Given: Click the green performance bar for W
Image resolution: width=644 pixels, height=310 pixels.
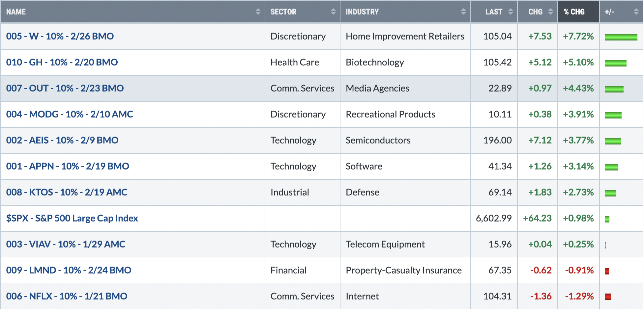Looking at the screenshot, I should click(621, 37).
